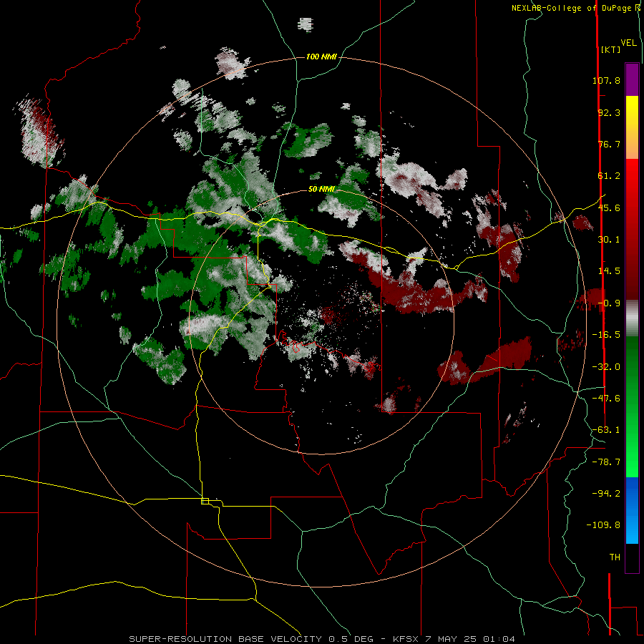Click the -47.6 velocity scale value

point(606,399)
